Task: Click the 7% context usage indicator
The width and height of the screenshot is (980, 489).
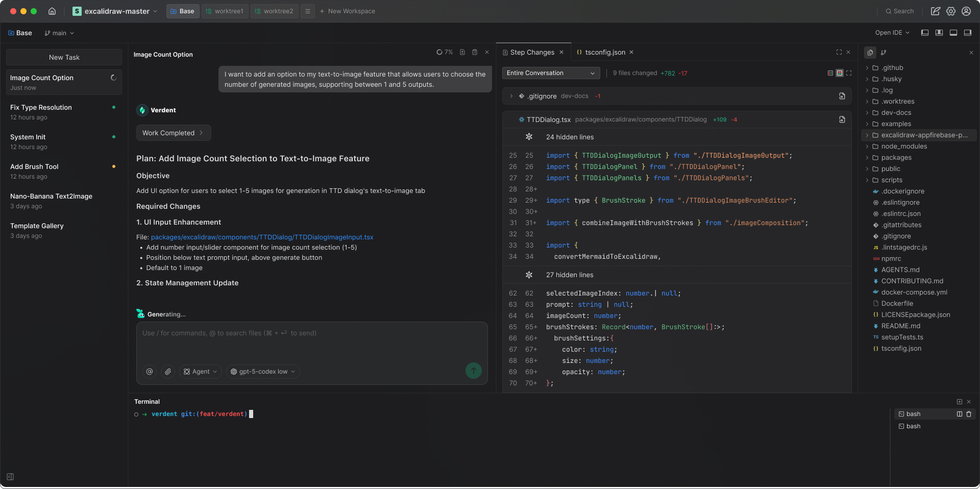Action: click(x=445, y=52)
